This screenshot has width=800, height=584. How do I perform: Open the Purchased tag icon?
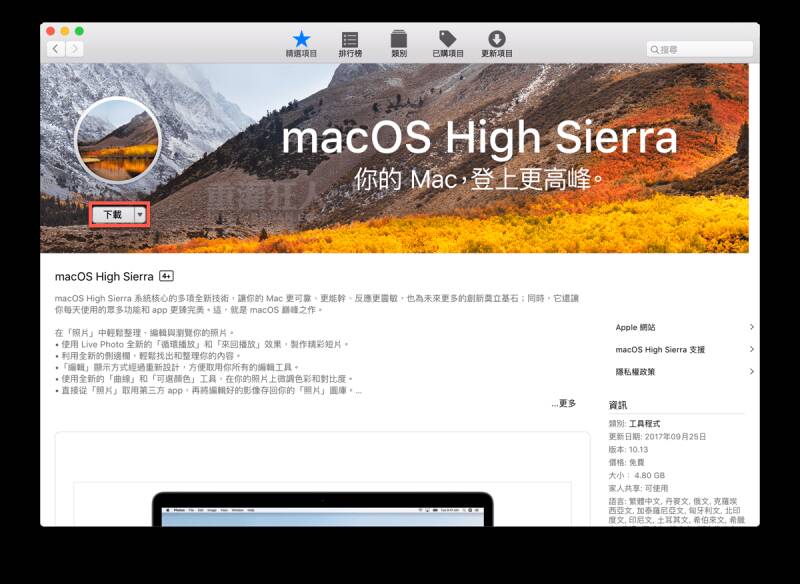tap(447, 39)
